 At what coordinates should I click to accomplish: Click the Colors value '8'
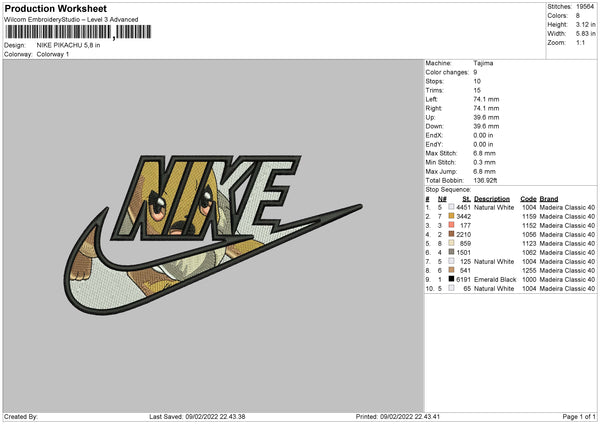pos(578,16)
